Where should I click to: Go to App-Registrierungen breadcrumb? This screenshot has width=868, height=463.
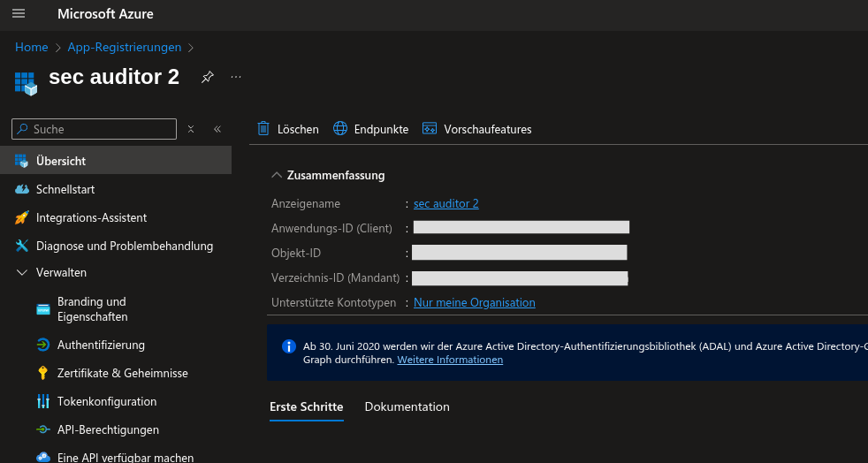tap(124, 47)
